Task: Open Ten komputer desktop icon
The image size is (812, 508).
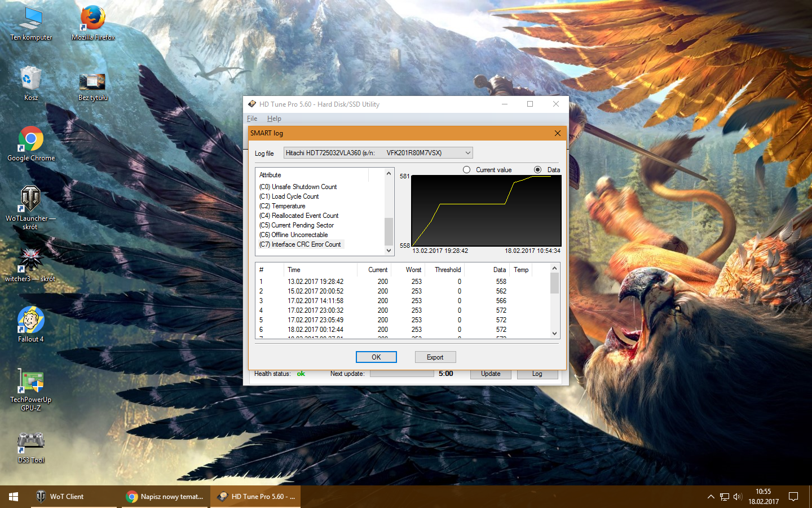Action: coord(31,24)
